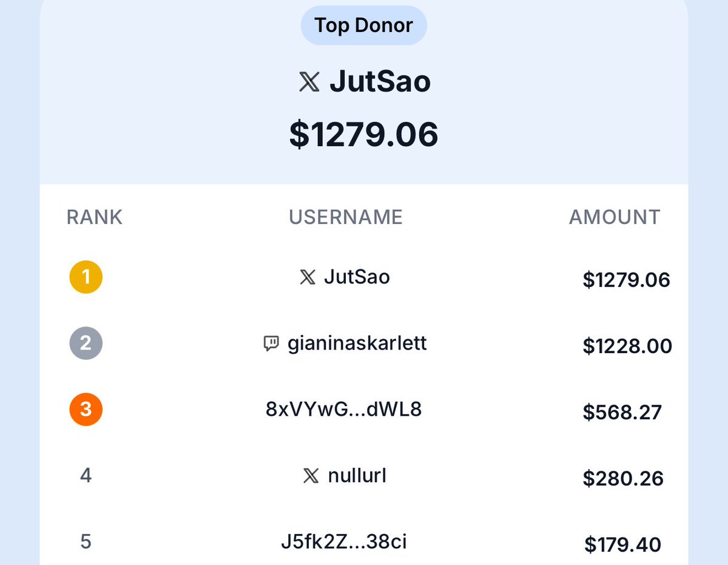Select the Top Donor pill label
This screenshot has height=565, width=728.
tap(364, 25)
